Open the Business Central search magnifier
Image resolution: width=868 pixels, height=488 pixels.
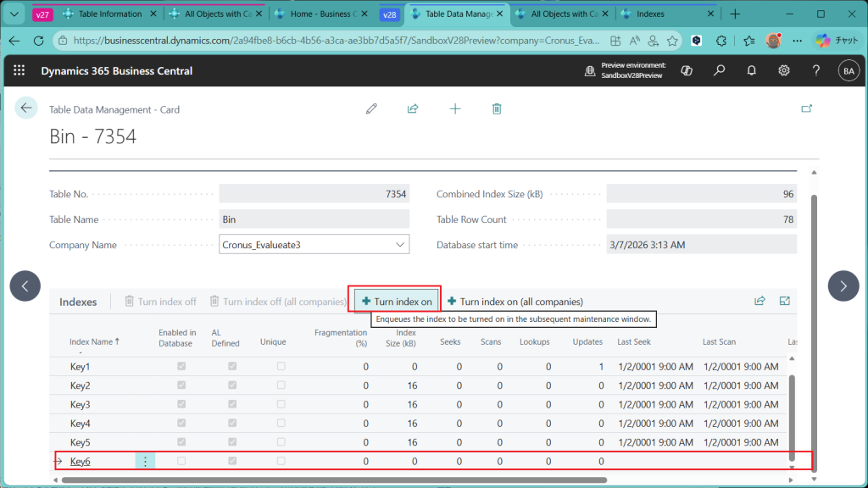click(720, 71)
